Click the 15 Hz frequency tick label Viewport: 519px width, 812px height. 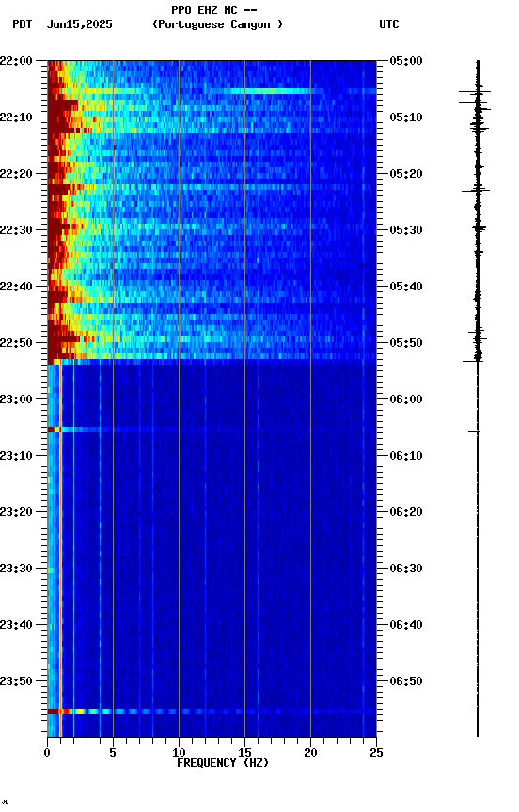coord(244,753)
